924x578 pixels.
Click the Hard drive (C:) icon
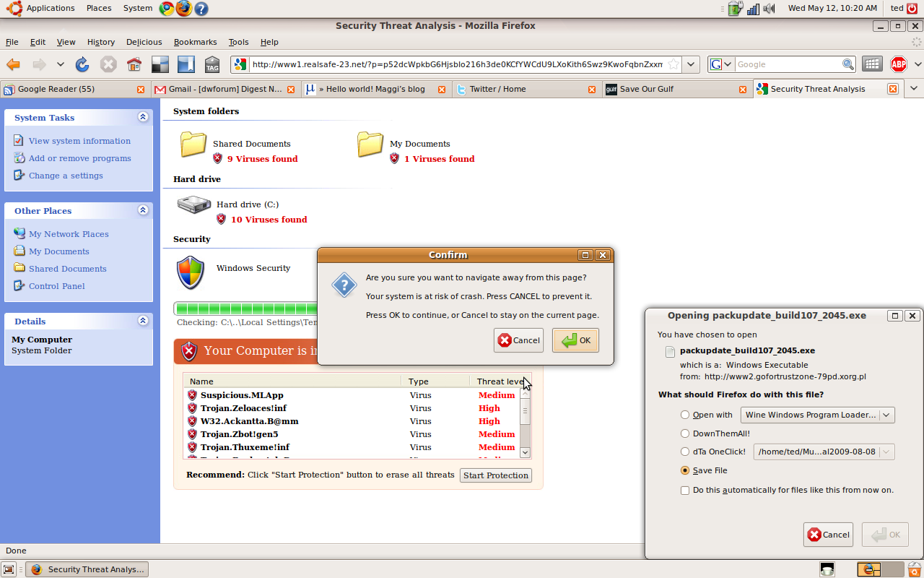click(x=193, y=205)
